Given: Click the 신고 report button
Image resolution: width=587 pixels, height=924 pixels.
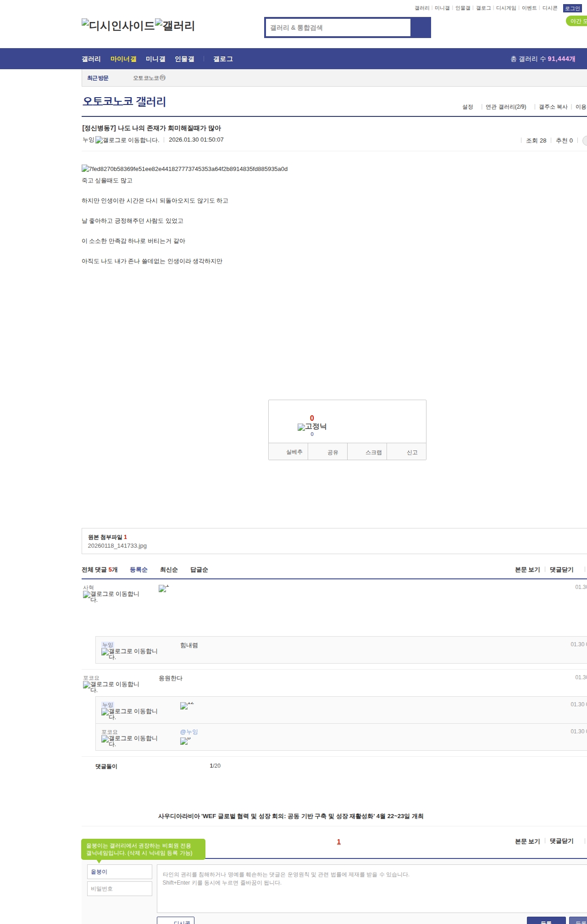Looking at the screenshot, I should click(412, 452).
